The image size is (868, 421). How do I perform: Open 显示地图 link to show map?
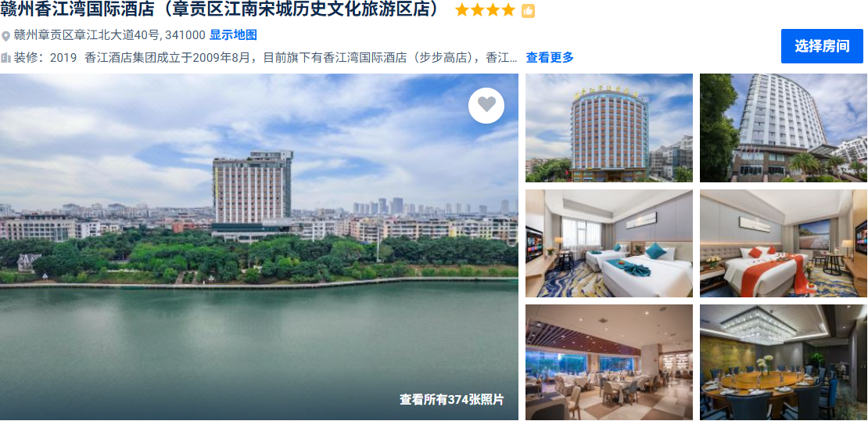(x=233, y=35)
